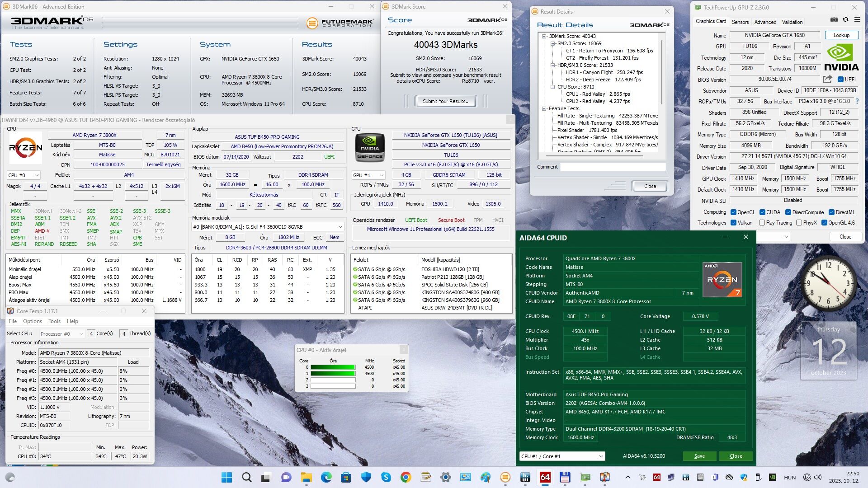Image resolution: width=868 pixels, height=488 pixels.
Task: Click Close button in GPU-Z
Action: pyautogui.click(x=845, y=237)
